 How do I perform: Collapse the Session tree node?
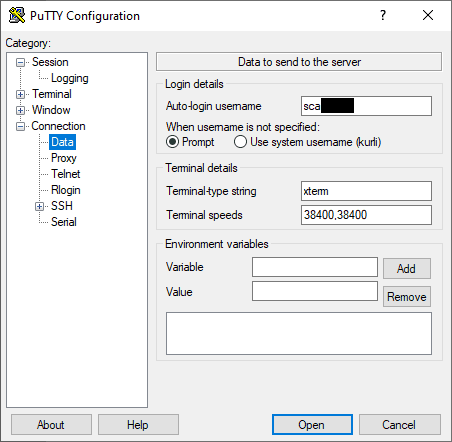coord(20,62)
